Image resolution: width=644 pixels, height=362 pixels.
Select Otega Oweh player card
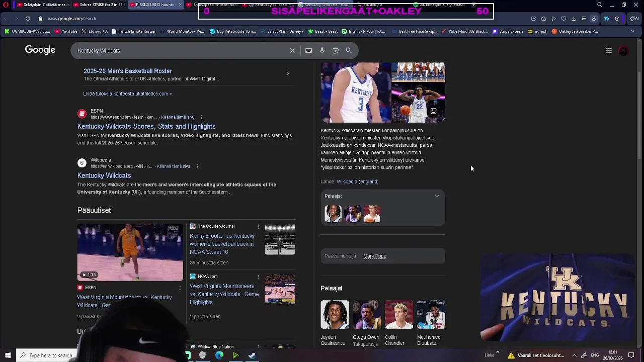click(x=366, y=323)
